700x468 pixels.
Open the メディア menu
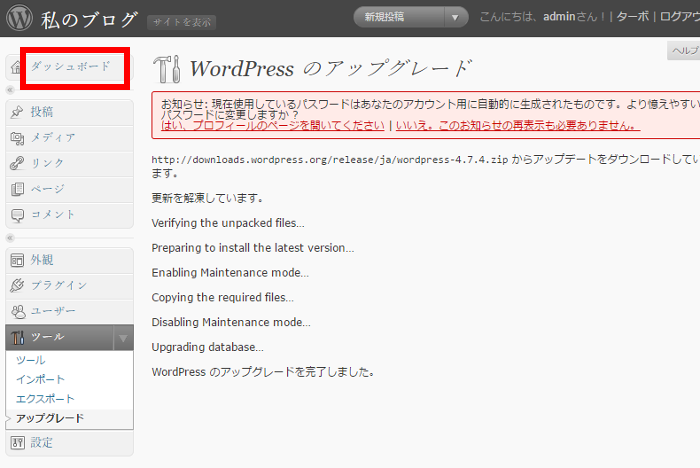tap(69, 138)
